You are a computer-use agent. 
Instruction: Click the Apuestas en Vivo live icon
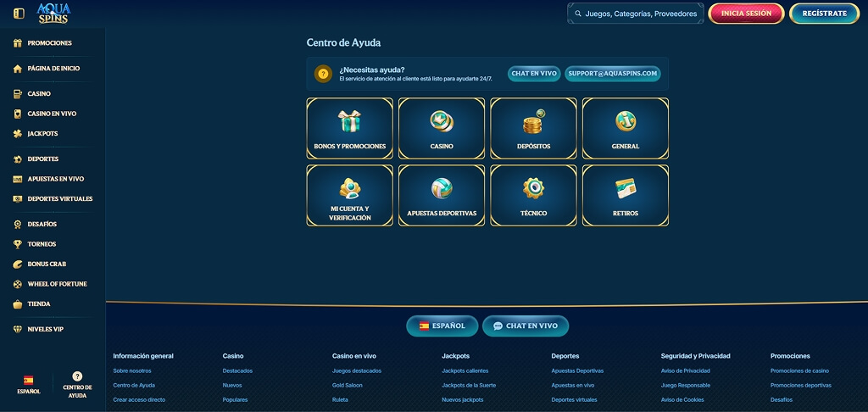click(18, 180)
